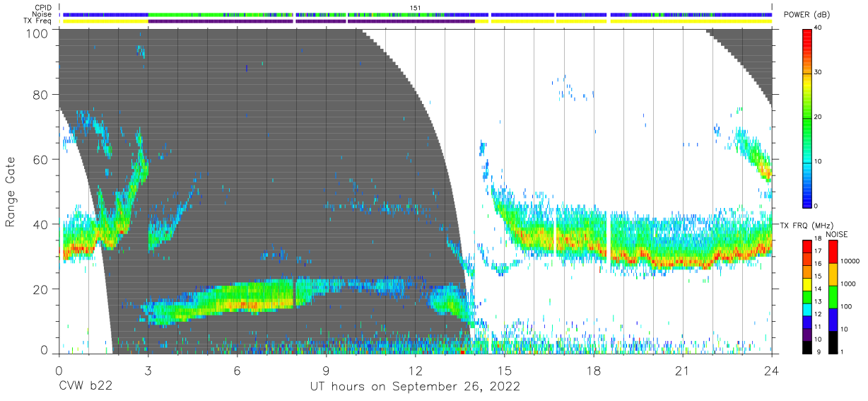Image resolution: width=868 pixels, height=401 pixels.
Task: Click y-axis tick label '20'
Action: 41,289
